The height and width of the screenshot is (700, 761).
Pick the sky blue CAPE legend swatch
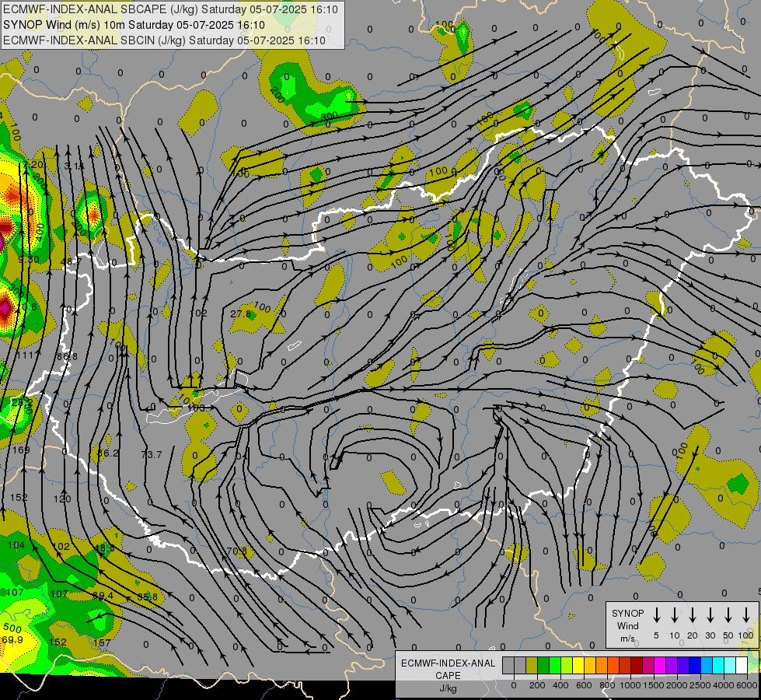[x=706, y=666]
